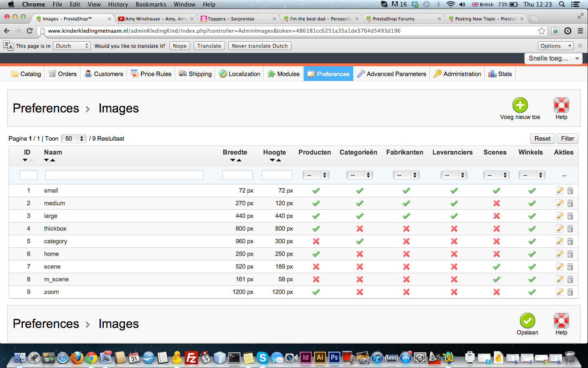Screen dimensions: 588x368
Task: Open the Producten filter dropdown
Action: point(316,175)
